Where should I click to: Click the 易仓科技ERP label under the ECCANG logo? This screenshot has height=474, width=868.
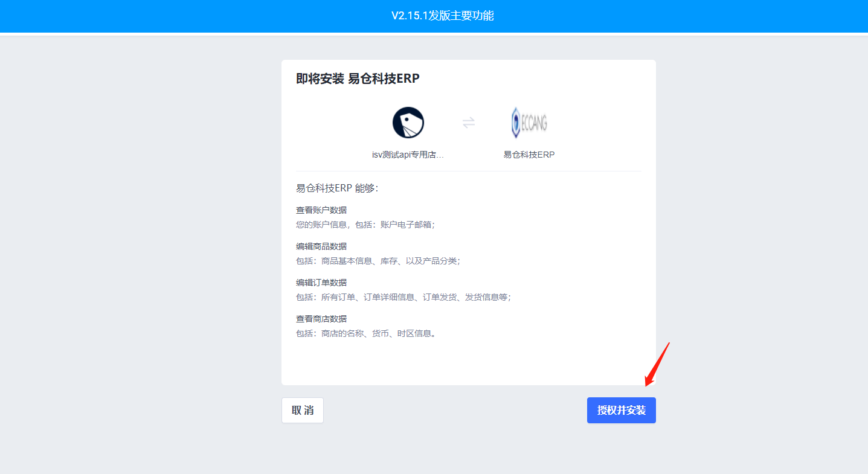coord(529,155)
